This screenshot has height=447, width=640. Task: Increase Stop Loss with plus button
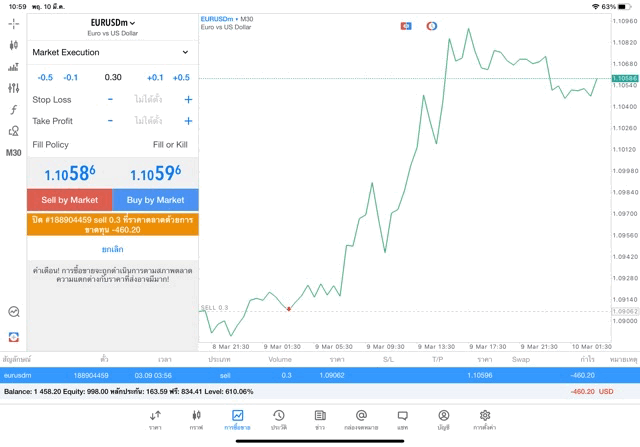click(x=188, y=100)
